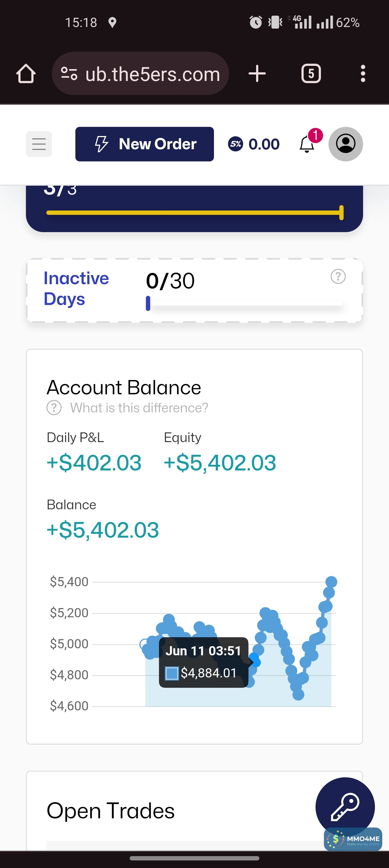The image size is (389, 868).
Task: Tap the Open Trades section heading
Action: pyautogui.click(x=110, y=811)
